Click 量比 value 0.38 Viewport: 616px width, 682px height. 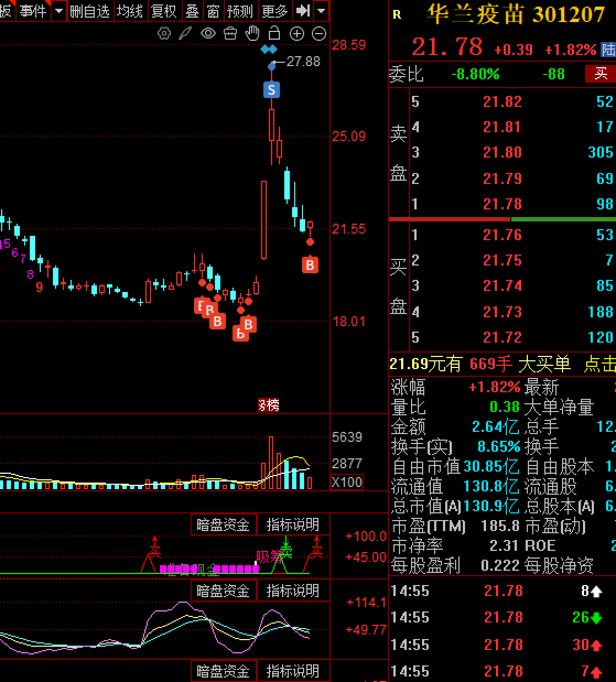pyautogui.click(x=505, y=407)
